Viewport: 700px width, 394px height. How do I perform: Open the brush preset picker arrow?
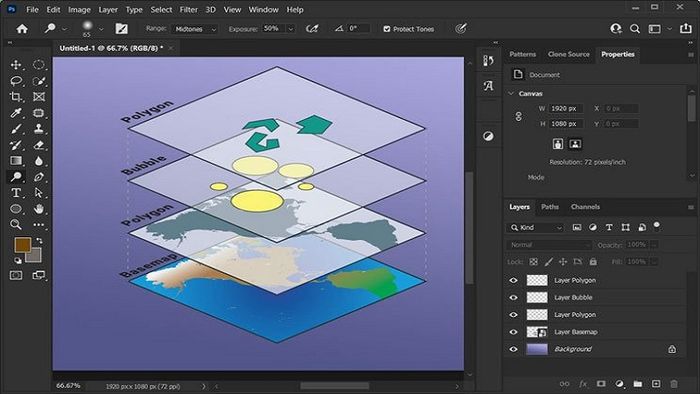click(x=101, y=29)
